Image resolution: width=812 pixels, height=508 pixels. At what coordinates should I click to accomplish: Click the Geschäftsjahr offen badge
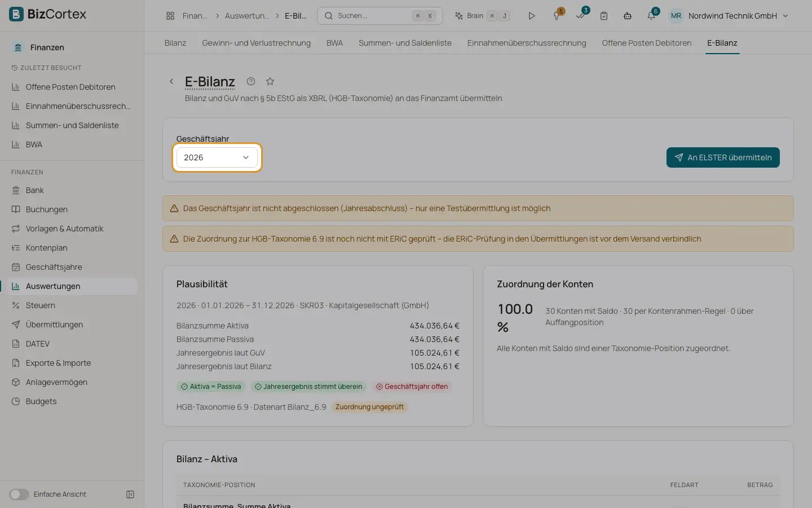[x=412, y=387]
